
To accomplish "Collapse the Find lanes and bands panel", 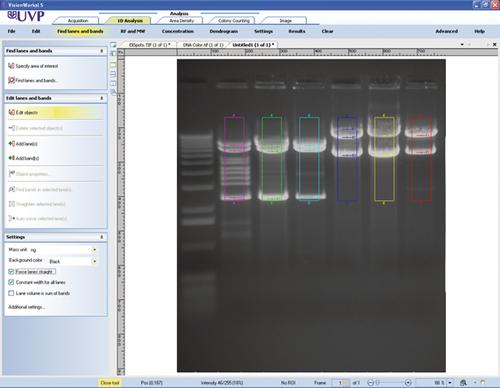I will point(102,51).
